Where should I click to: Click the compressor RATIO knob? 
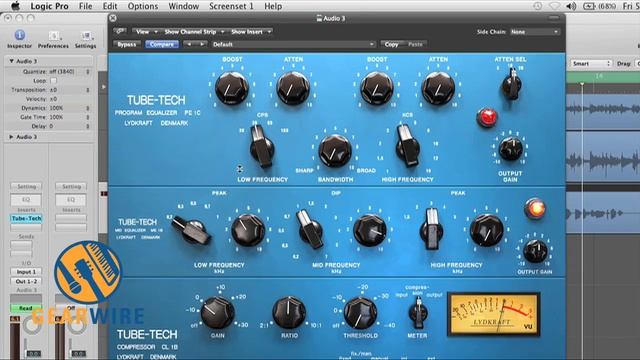(x=289, y=313)
